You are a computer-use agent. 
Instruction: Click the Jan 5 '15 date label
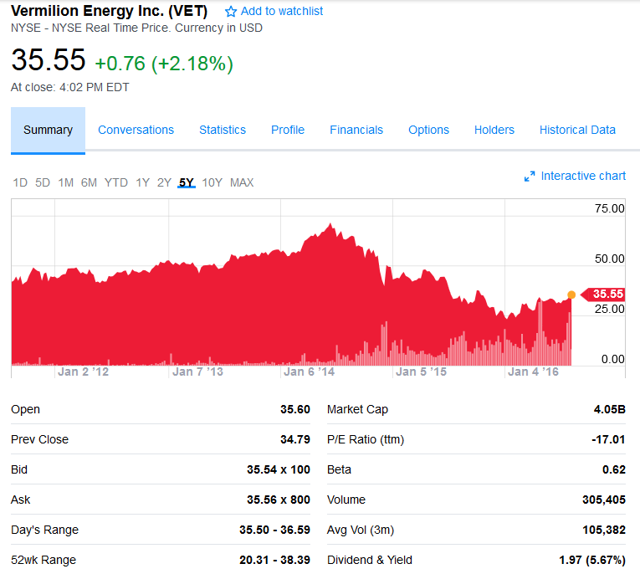(x=421, y=372)
